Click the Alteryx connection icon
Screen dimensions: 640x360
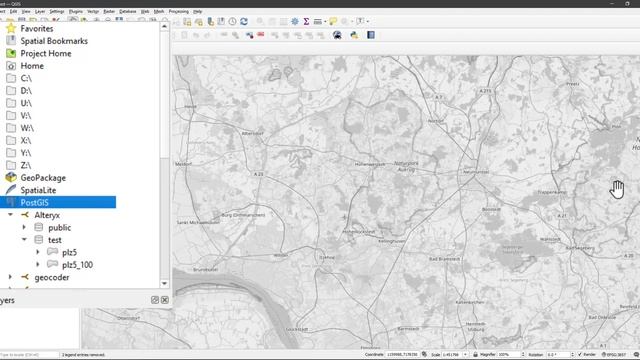[25, 215]
